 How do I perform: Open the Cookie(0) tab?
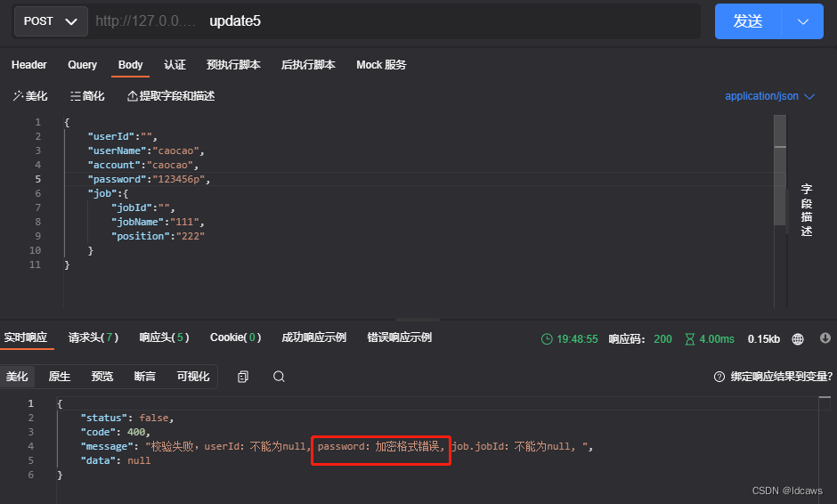(235, 338)
